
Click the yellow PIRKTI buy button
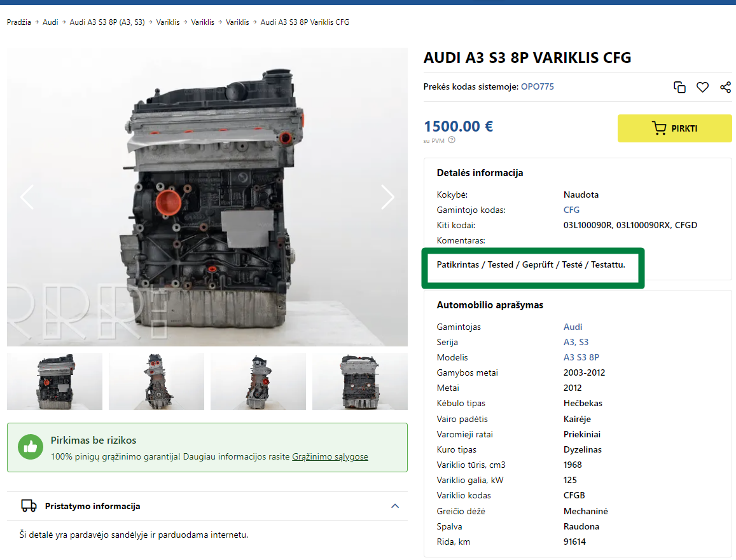pos(674,128)
